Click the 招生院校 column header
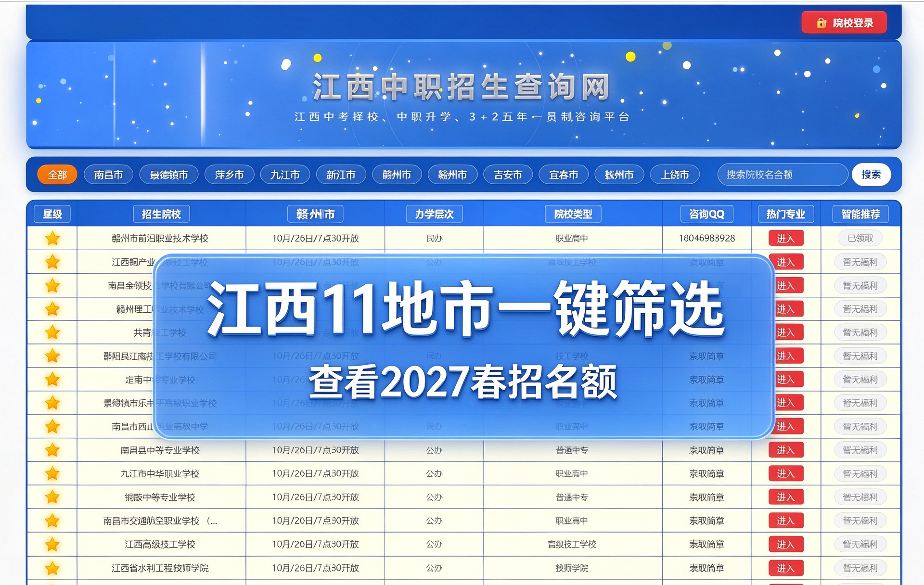 click(x=161, y=214)
